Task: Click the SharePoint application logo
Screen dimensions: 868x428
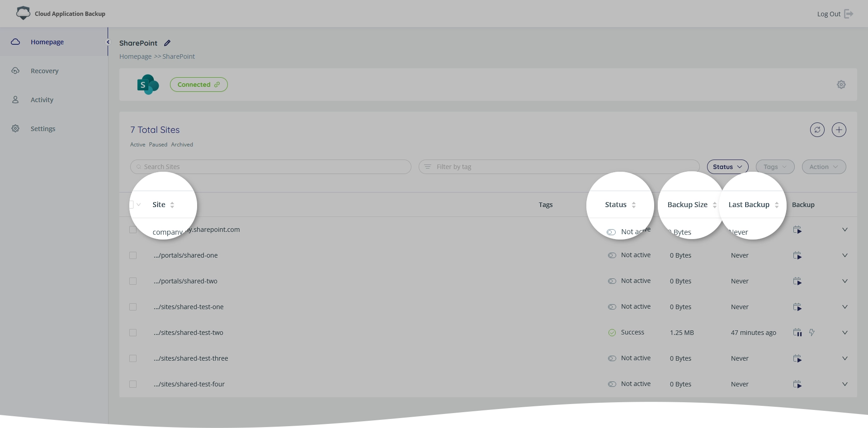Action: [x=148, y=85]
